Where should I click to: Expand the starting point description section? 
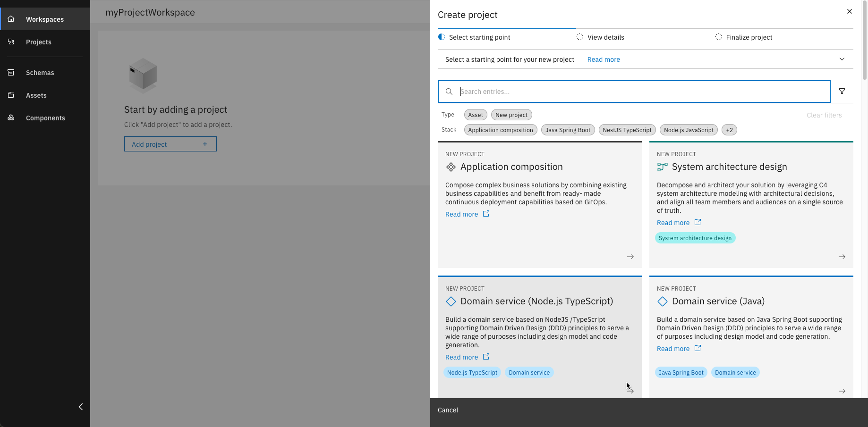(842, 59)
